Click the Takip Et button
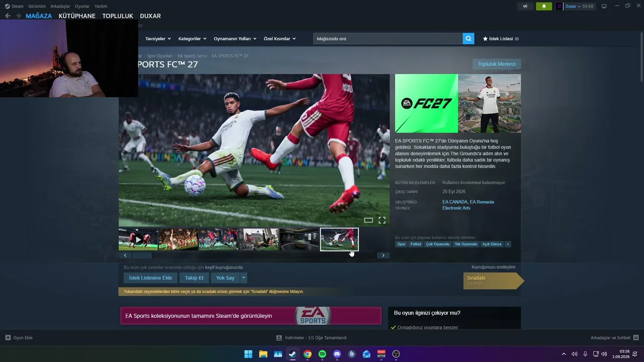644x362 pixels. (x=194, y=278)
